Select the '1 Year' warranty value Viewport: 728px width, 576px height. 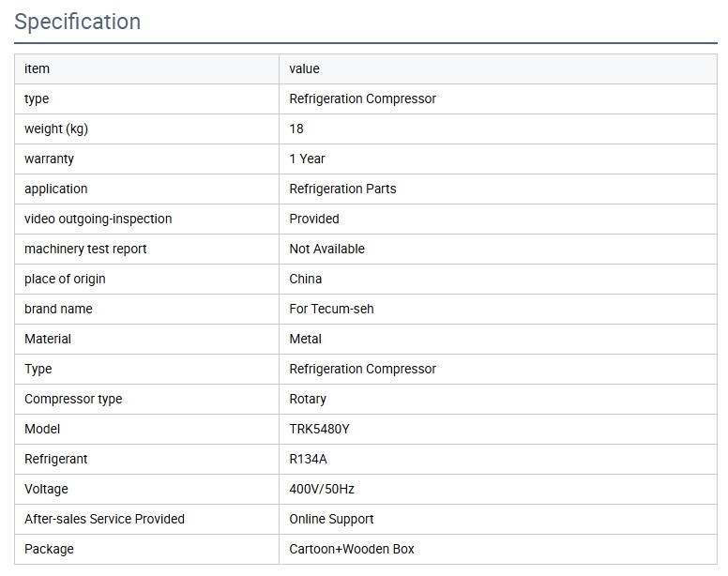point(307,159)
